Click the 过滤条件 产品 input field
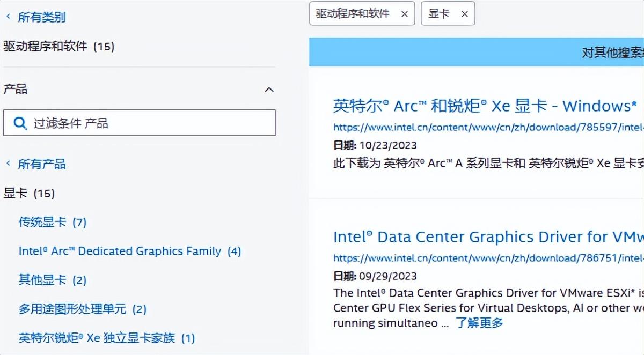The height and width of the screenshot is (355, 644). (140, 123)
